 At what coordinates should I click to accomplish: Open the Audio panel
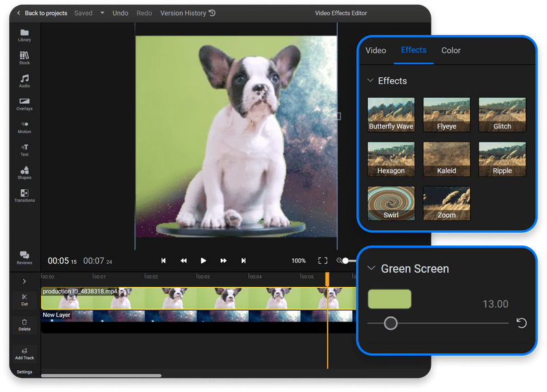[x=25, y=81]
